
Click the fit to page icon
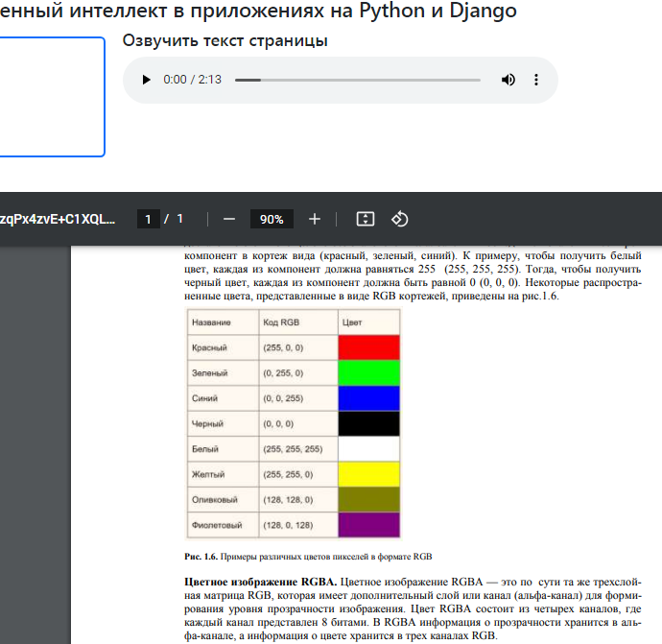click(x=365, y=219)
